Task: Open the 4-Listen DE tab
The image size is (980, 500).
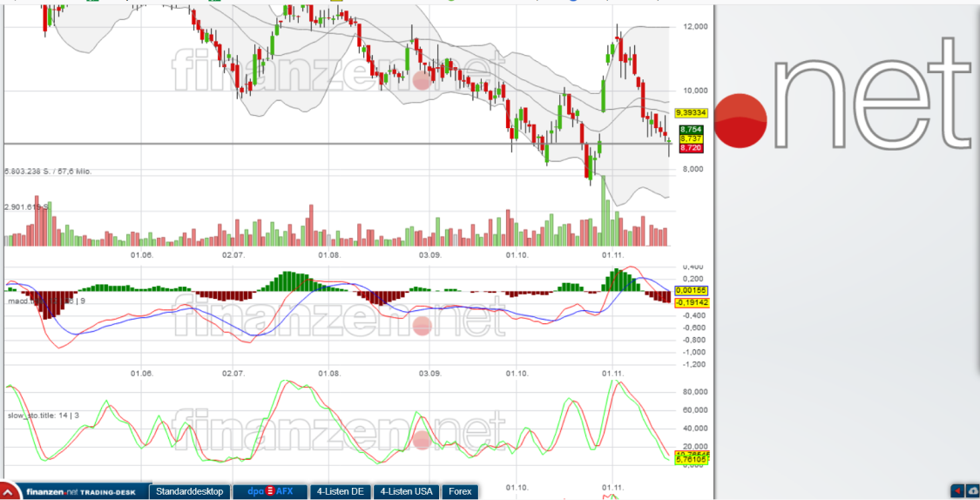Action: [340, 492]
